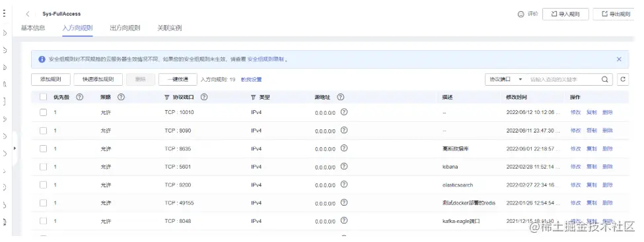The width and height of the screenshot is (644, 242).
Task: Toggle the select-all header checkbox
Action: pyautogui.click(x=43, y=97)
